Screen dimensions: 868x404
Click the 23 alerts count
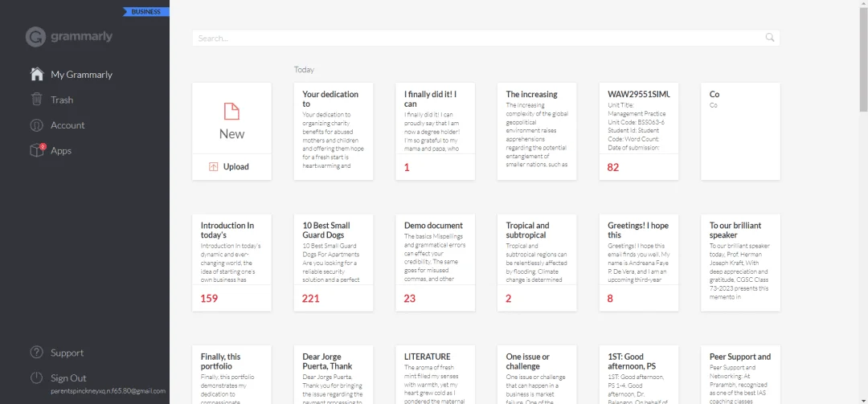(x=410, y=298)
